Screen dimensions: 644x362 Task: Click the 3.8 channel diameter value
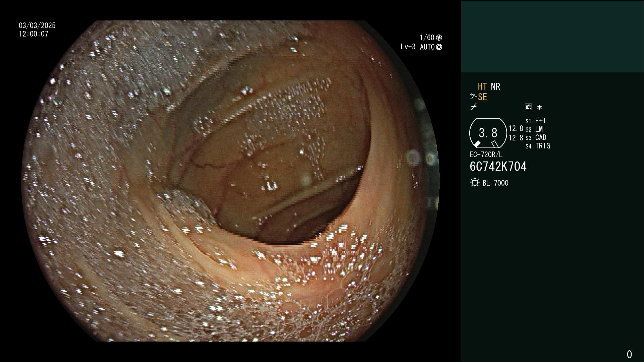pyautogui.click(x=488, y=133)
